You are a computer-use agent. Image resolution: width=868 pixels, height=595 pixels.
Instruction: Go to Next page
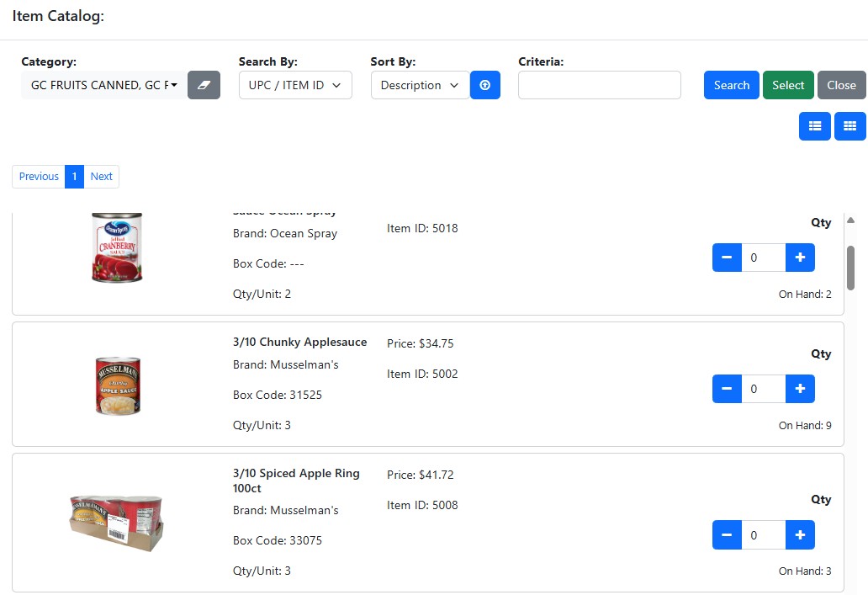101,177
